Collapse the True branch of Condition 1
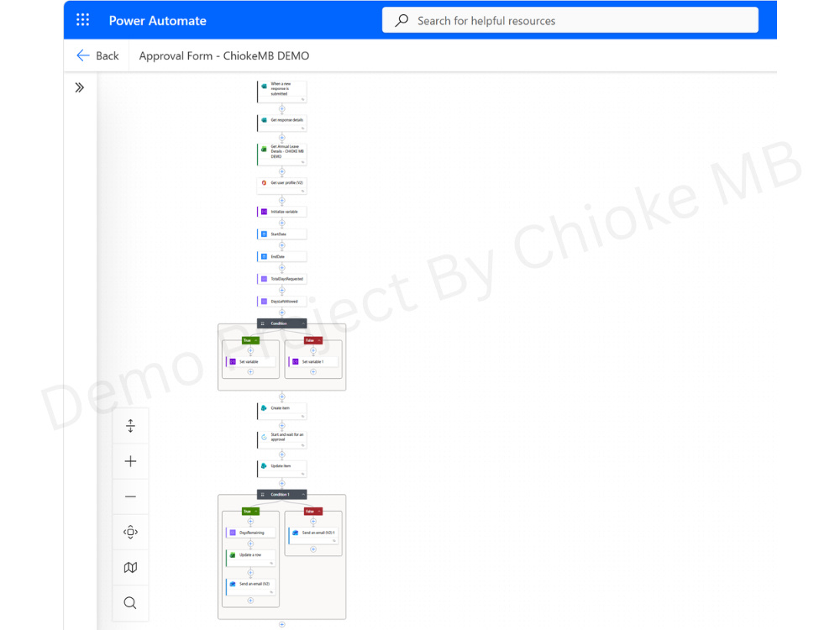Screen dimensions: 840x630 [256, 512]
